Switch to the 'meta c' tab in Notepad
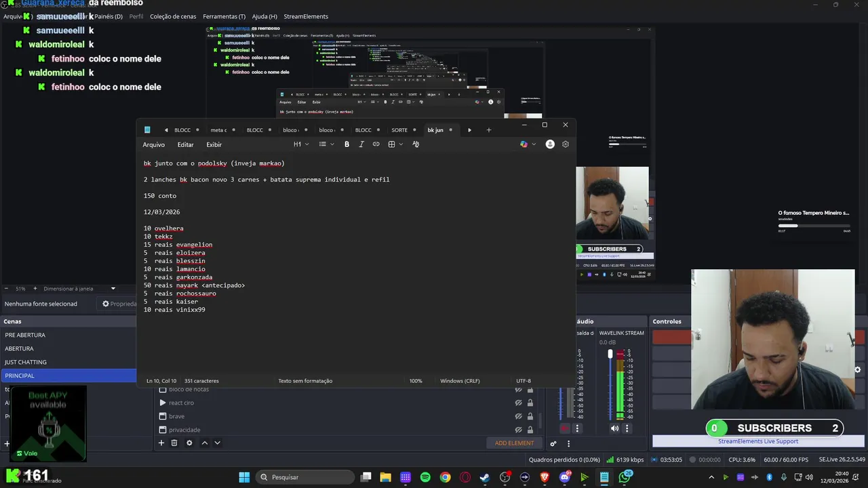This screenshot has width=868, height=488. [x=218, y=130]
